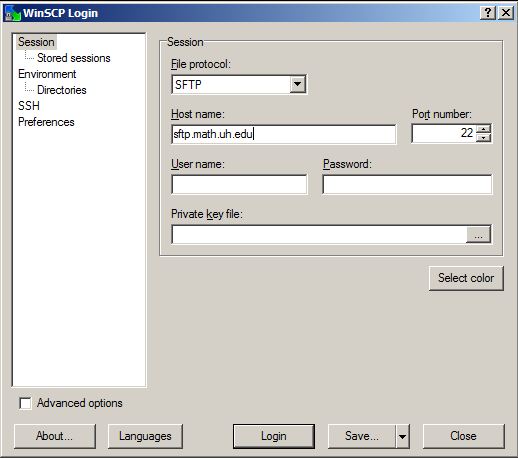
Task: Click the Port number field
Action: (x=444, y=133)
